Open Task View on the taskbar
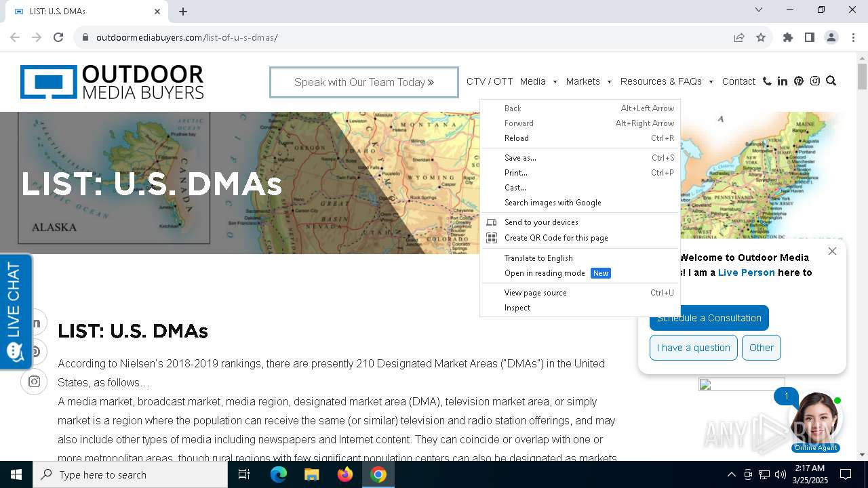The height and width of the screenshot is (488, 868). [244, 474]
